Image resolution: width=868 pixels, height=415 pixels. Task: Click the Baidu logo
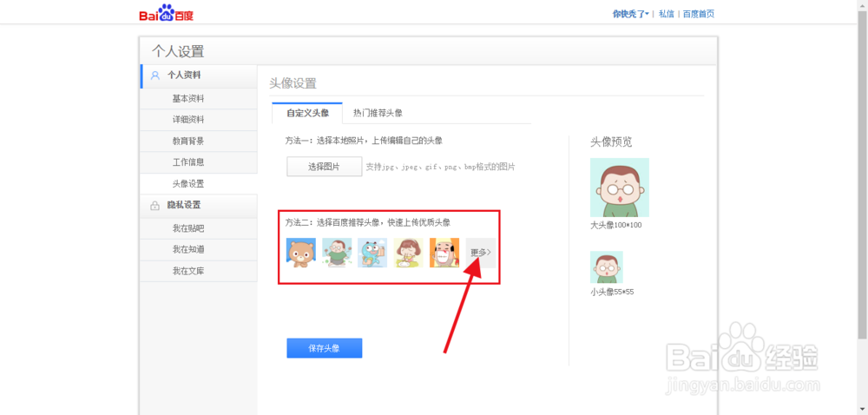(x=166, y=13)
